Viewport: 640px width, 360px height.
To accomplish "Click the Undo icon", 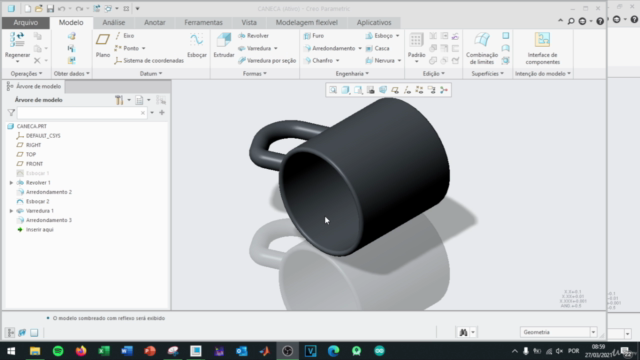I will click(62, 9).
